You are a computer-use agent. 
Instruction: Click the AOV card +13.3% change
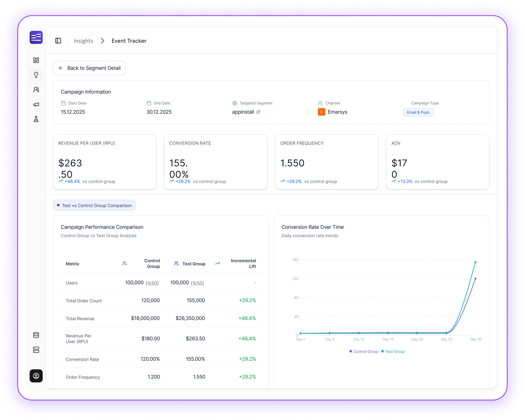pyautogui.click(x=405, y=182)
